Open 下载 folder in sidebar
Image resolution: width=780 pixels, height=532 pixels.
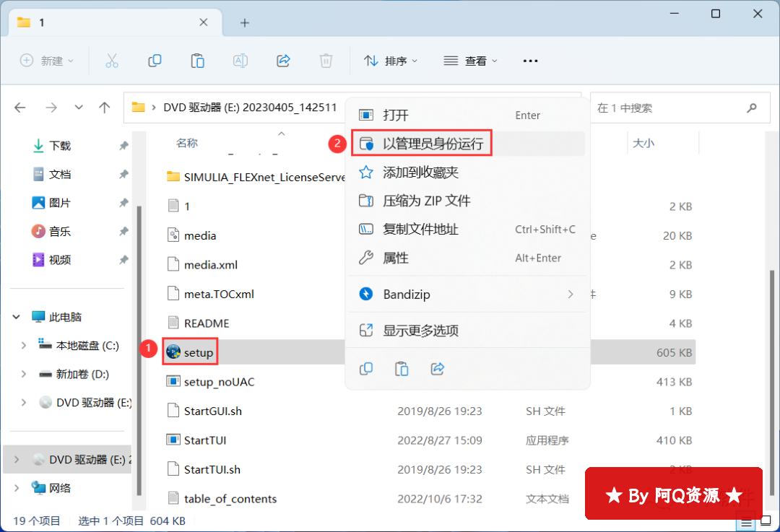coord(60,146)
